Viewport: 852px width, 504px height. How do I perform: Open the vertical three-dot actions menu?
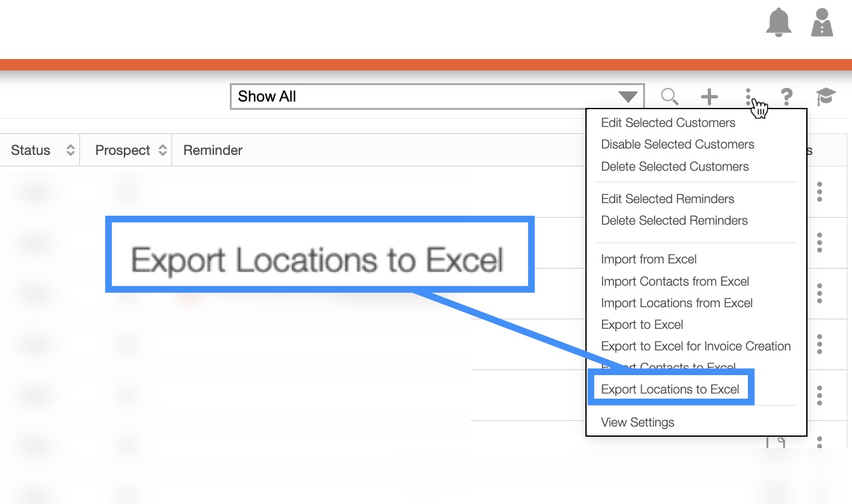749,96
